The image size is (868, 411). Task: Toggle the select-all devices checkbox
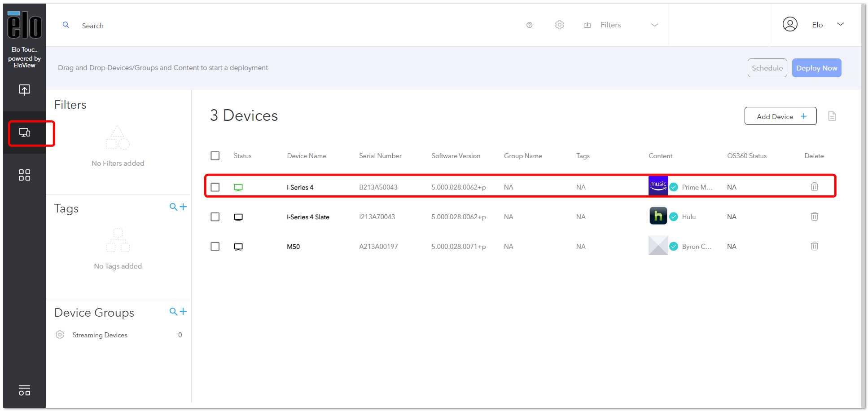click(x=215, y=155)
